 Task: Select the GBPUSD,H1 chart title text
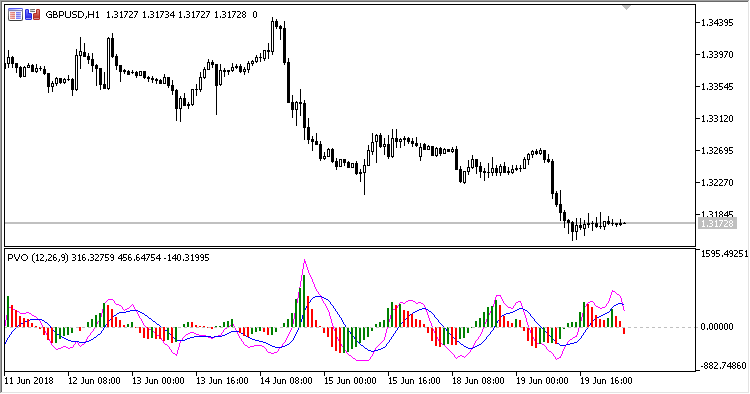[x=72, y=15]
